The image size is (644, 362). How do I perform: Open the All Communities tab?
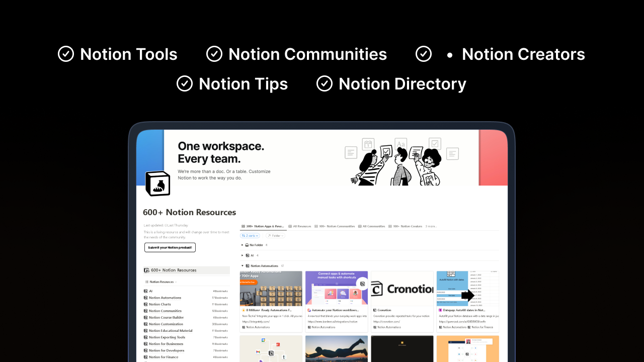click(x=372, y=226)
